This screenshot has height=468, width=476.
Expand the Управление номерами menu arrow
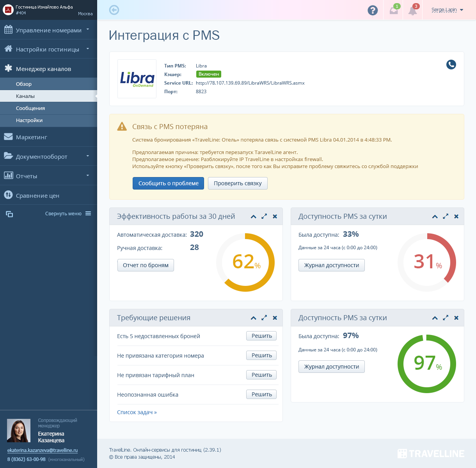coord(88,29)
